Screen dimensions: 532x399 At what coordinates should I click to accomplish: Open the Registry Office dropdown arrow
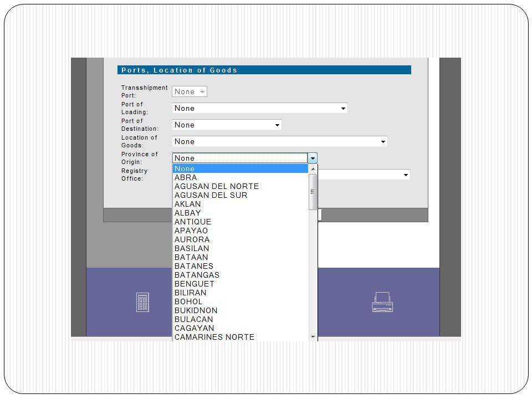click(406, 175)
